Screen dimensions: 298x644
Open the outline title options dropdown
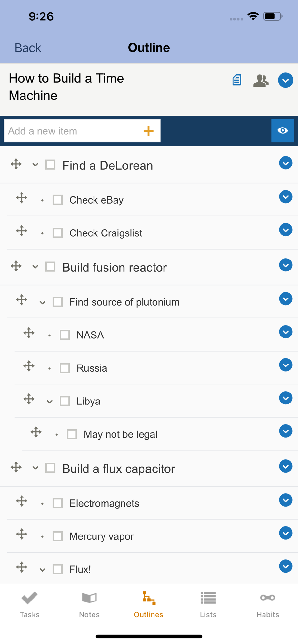click(285, 80)
